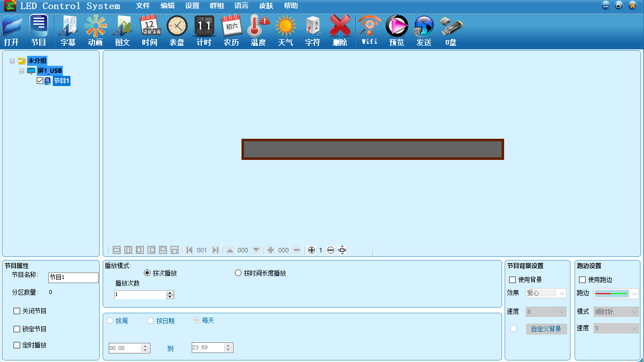Export to U盘 USB drive
This screenshot has width=644, height=362.
pos(451,30)
